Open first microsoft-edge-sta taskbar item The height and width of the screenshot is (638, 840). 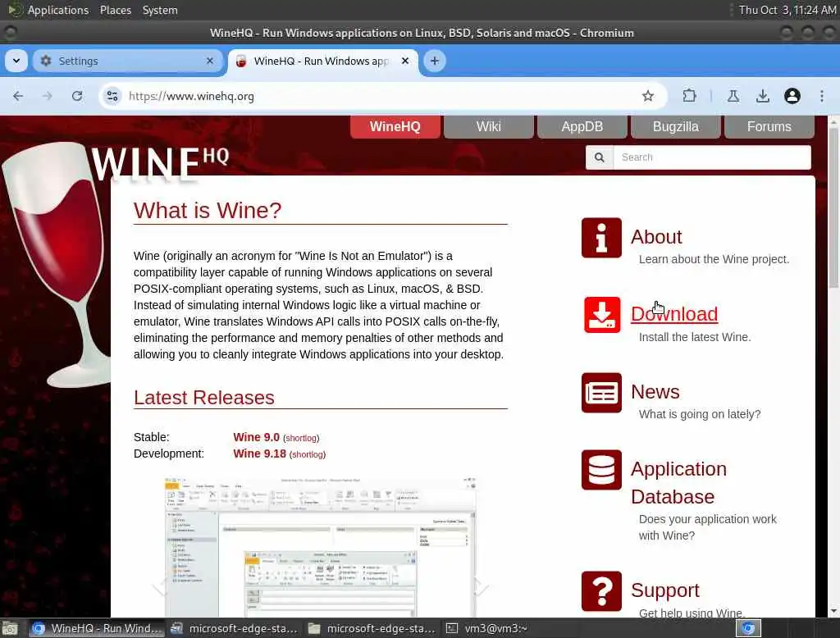point(234,628)
